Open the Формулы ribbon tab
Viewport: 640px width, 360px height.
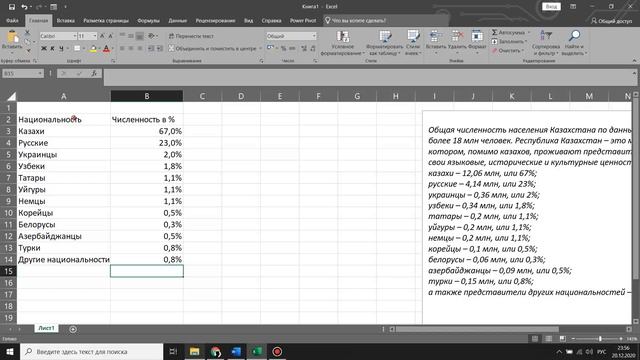[x=148, y=20]
